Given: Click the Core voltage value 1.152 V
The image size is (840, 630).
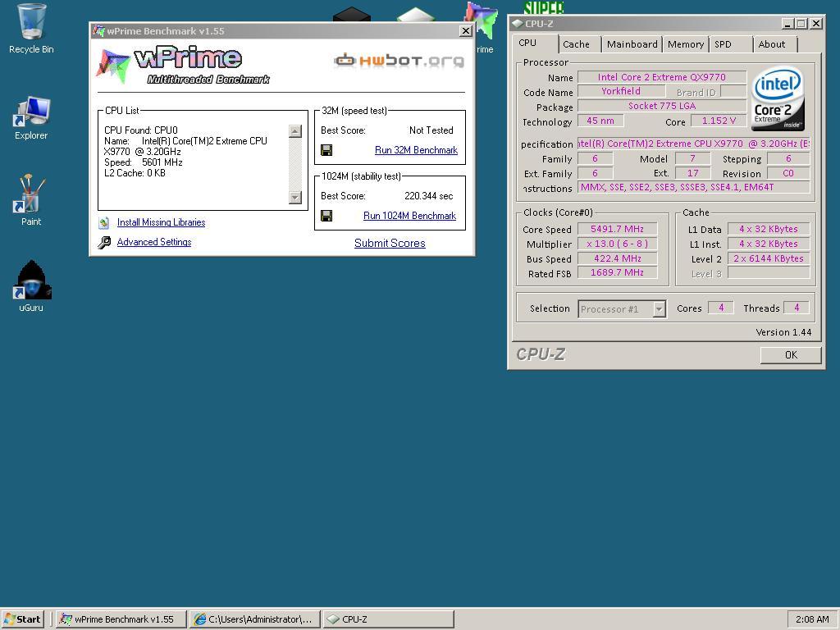Looking at the screenshot, I should tap(719, 121).
